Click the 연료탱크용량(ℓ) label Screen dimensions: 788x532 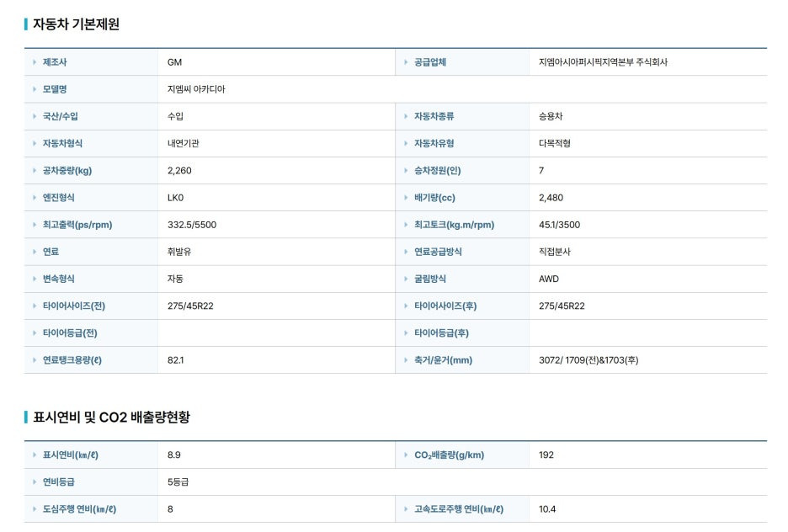tap(72, 360)
